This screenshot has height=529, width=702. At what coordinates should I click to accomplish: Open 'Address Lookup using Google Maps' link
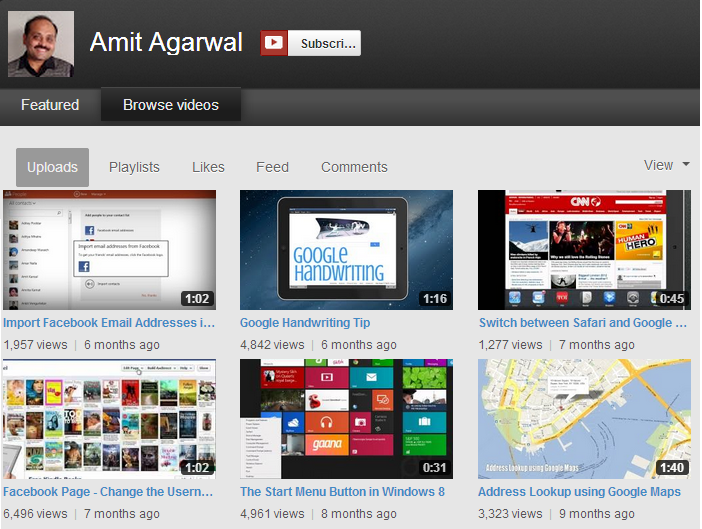(x=579, y=491)
